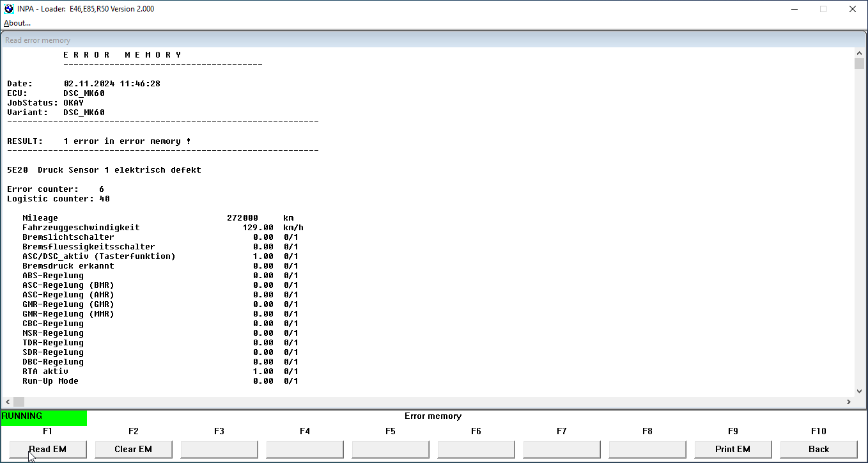Click the vertical scrollbar down arrow
This screenshot has width=868, height=463.
(x=859, y=391)
